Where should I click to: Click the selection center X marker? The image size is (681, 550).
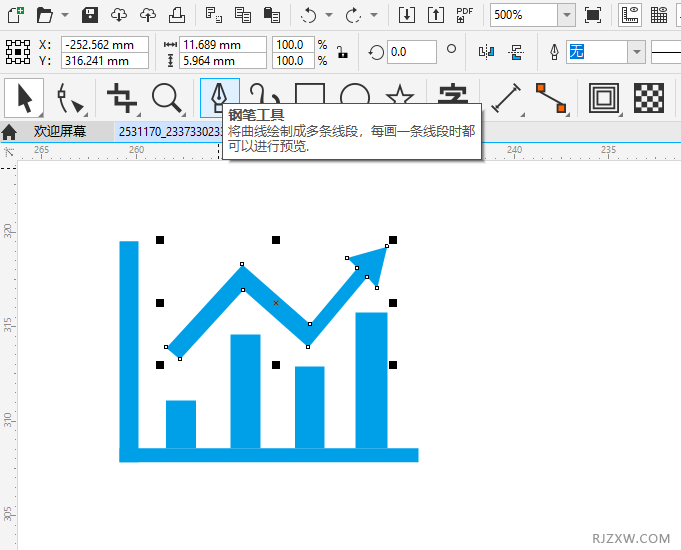click(276, 303)
